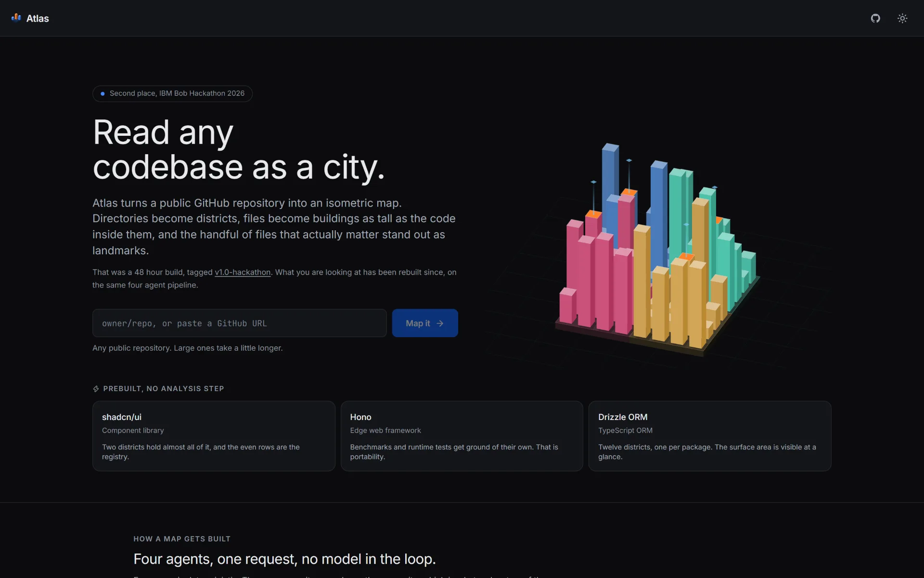Viewport: 924px width, 578px height.
Task: Toggle light theme with the sun icon
Action: 902,18
